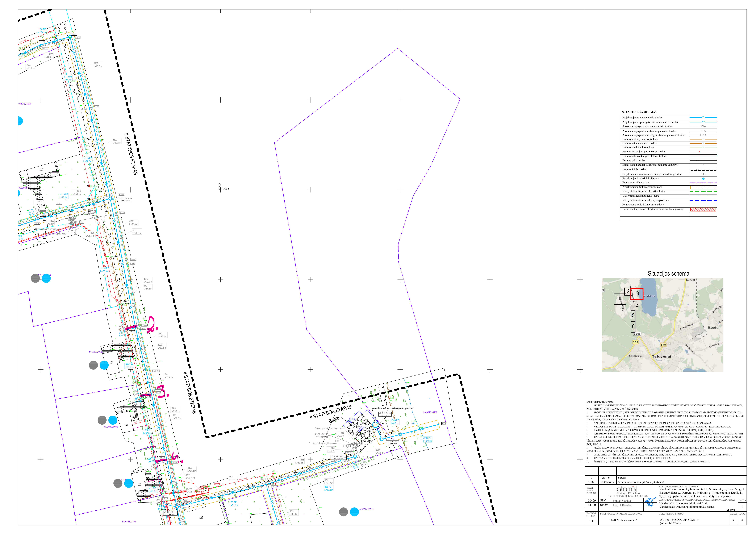The height and width of the screenshot is (534, 756).
Task: Click the 'M 1:500' scale text
Action: 731,510
